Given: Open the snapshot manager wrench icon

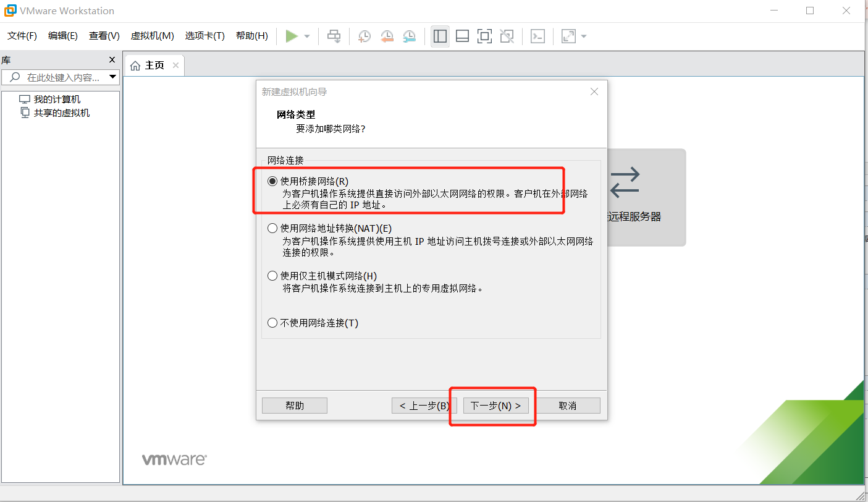Looking at the screenshot, I should coord(409,36).
